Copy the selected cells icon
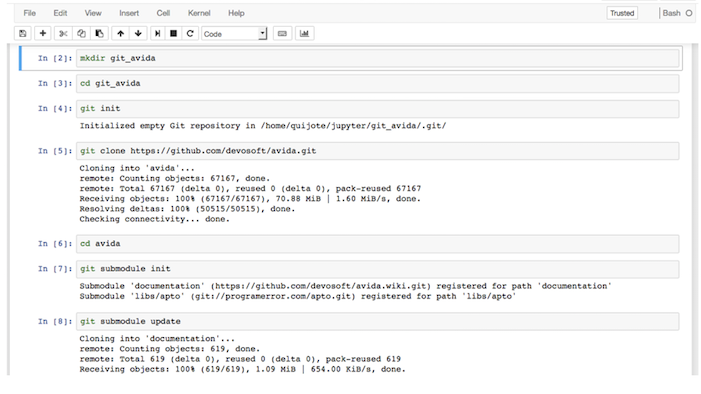The width and height of the screenshot is (701, 394). (81, 34)
